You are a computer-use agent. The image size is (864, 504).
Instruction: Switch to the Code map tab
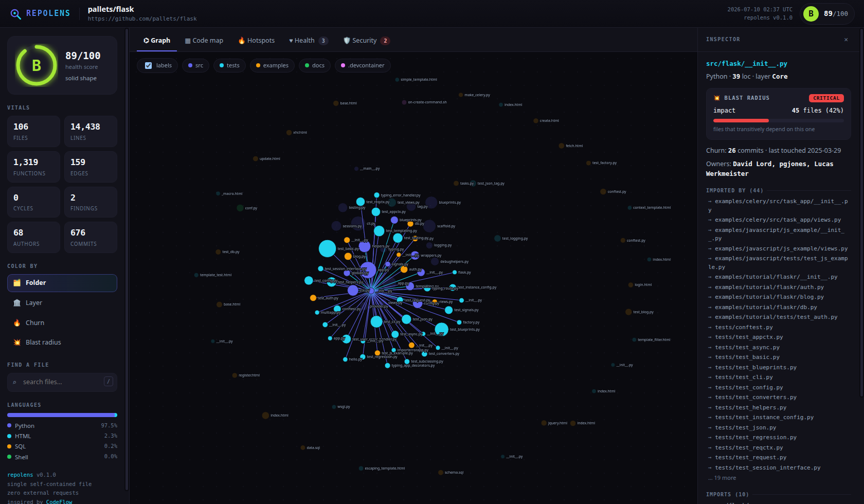click(x=204, y=41)
